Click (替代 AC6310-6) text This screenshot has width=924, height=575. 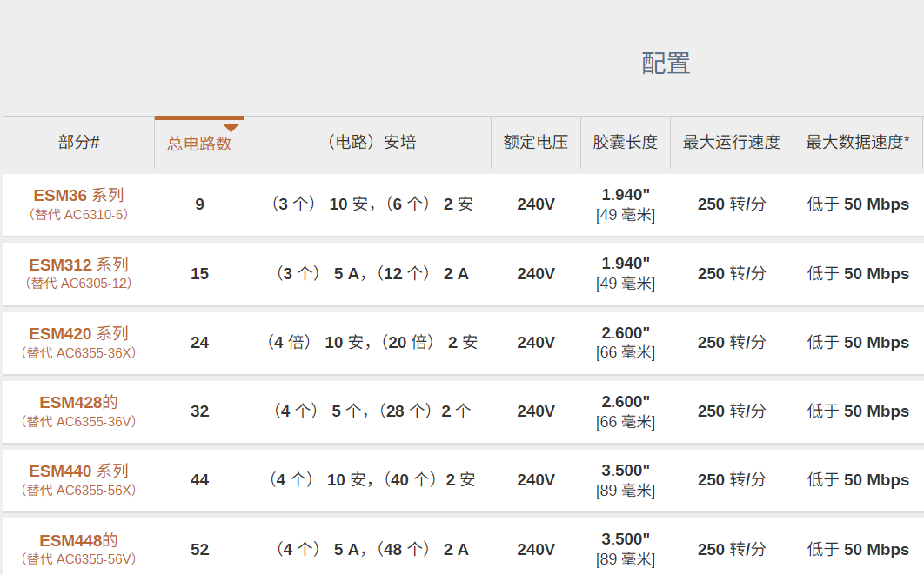(x=78, y=215)
